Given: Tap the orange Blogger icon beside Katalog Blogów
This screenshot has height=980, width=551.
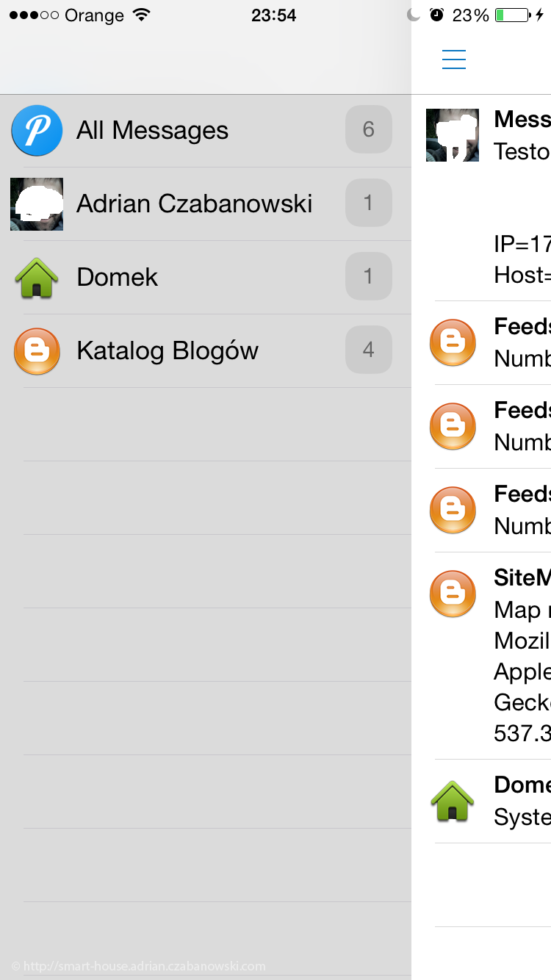Looking at the screenshot, I should click(37, 351).
